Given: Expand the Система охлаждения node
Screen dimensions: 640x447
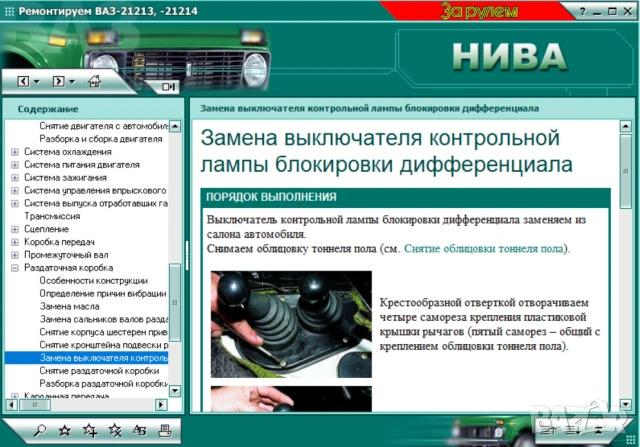Looking at the screenshot, I should (15, 152).
